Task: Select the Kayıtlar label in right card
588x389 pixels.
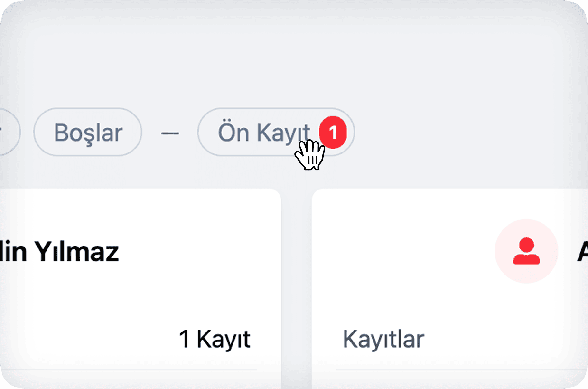Action: 383,340
